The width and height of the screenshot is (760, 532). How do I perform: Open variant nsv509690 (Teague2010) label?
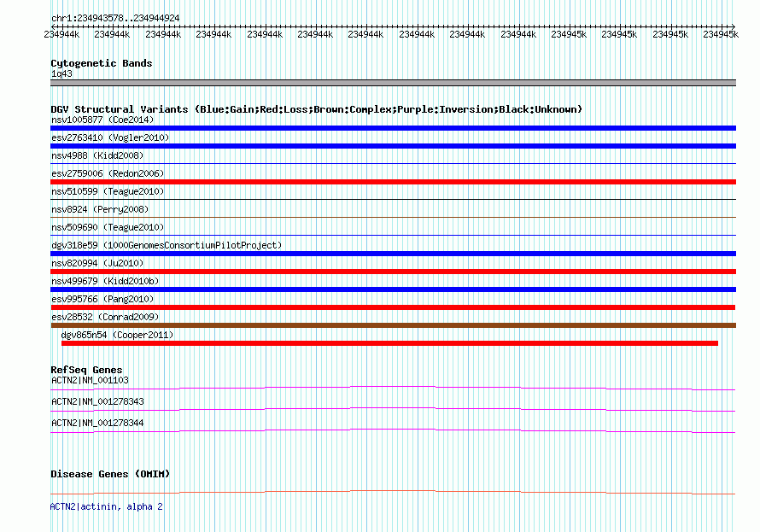click(108, 227)
